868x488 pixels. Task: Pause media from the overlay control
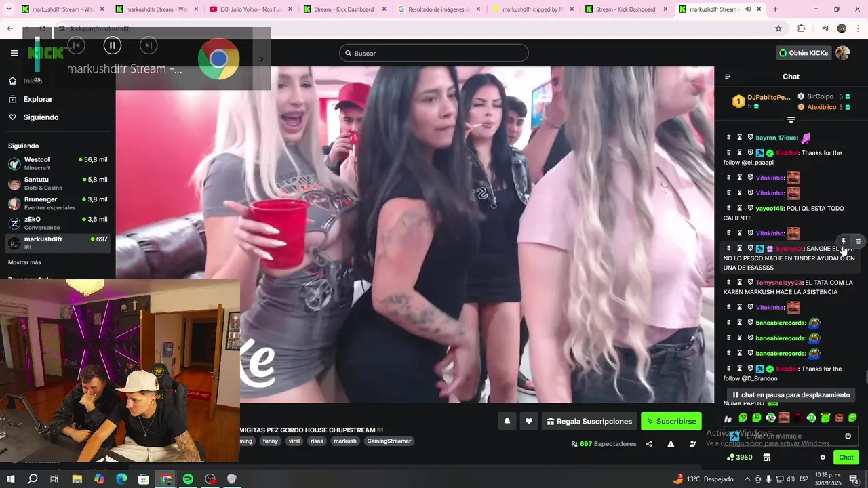tap(112, 45)
